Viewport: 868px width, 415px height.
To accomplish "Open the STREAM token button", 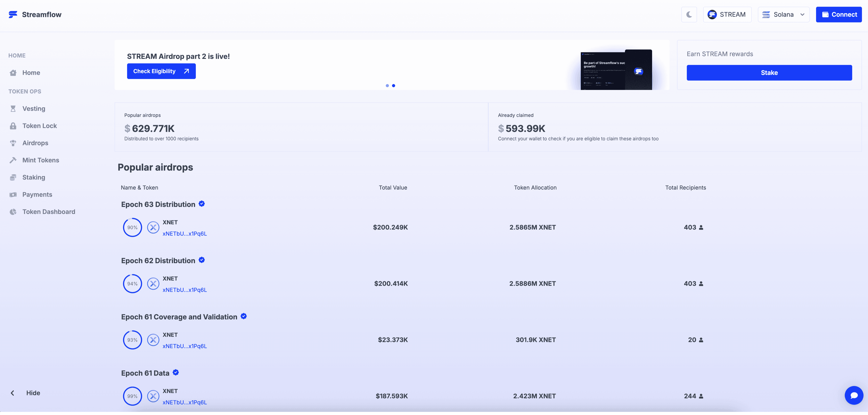I will (x=727, y=14).
